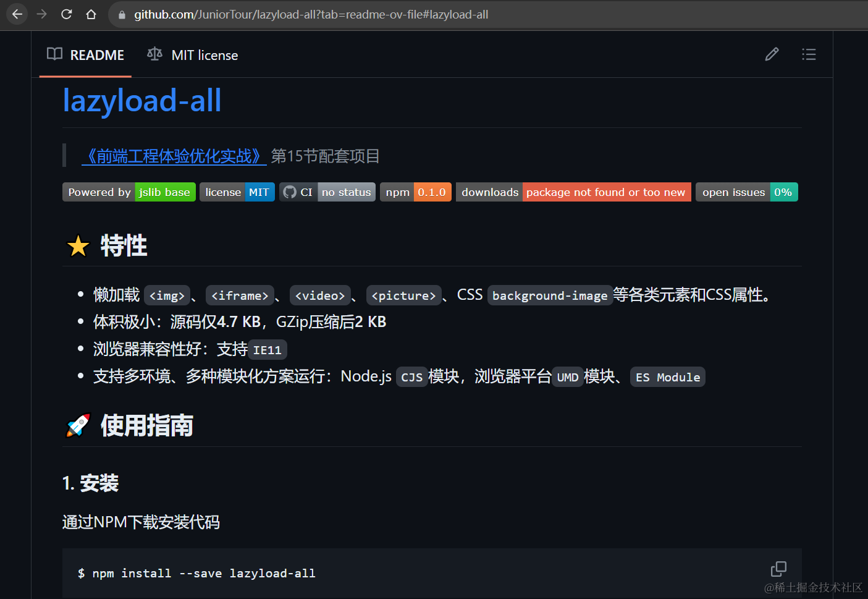Viewport: 868px width, 599px height.
Task: Copy the npm install command
Action: (x=778, y=569)
